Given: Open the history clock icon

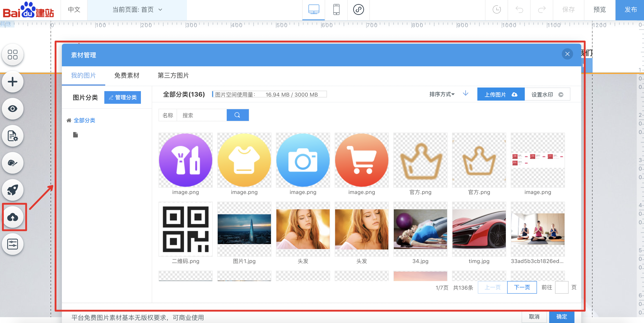Looking at the screenshot, I should [x=497, y=10].
